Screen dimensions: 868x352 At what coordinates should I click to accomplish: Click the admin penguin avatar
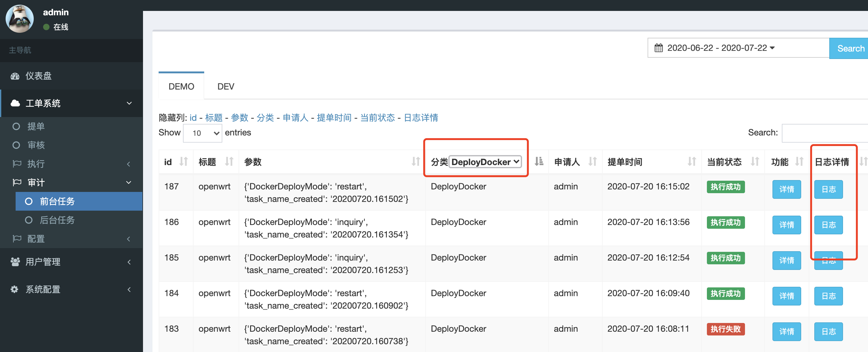(x=20, y=19)
